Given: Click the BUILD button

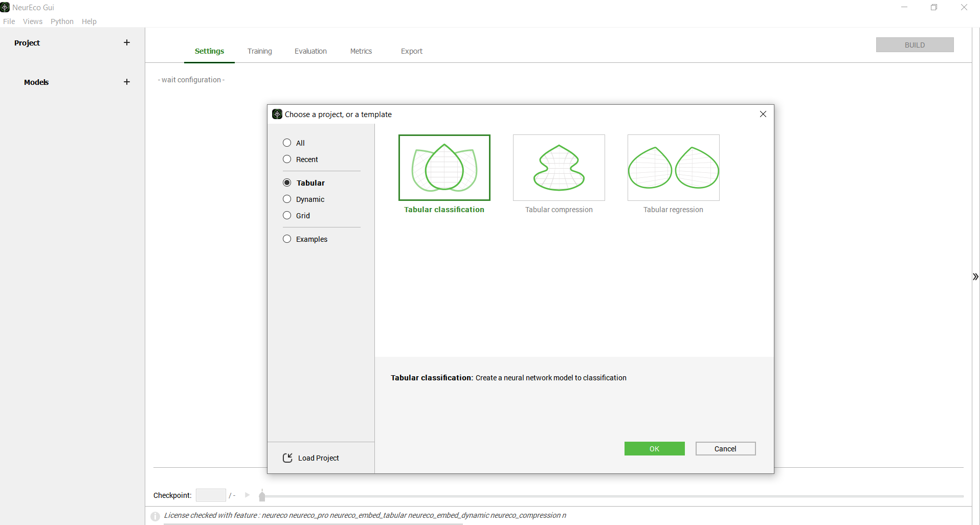Looking at the screenshot, I should click(x=915, y=45).
